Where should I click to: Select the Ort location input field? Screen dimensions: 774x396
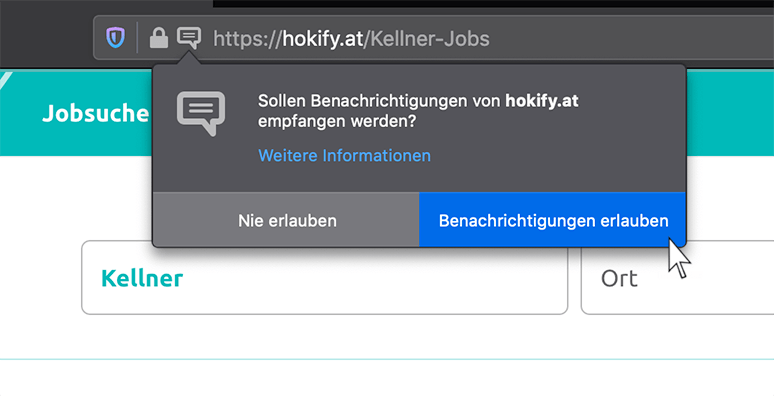tap(677, 277)
